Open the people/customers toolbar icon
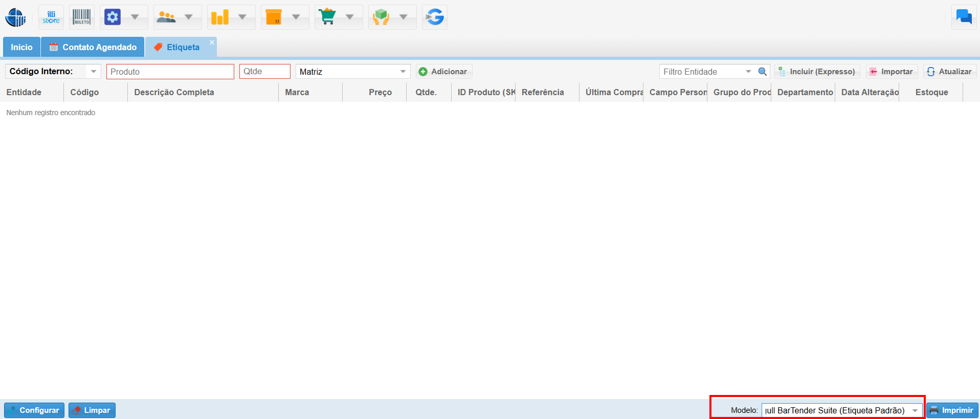980x419 pixels. coord(166,17)
